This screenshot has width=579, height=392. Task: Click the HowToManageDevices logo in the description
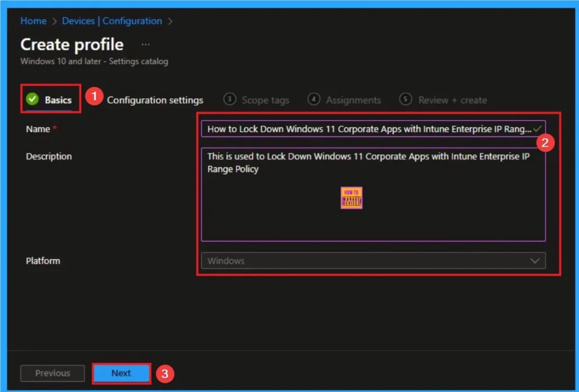point(351,197)
